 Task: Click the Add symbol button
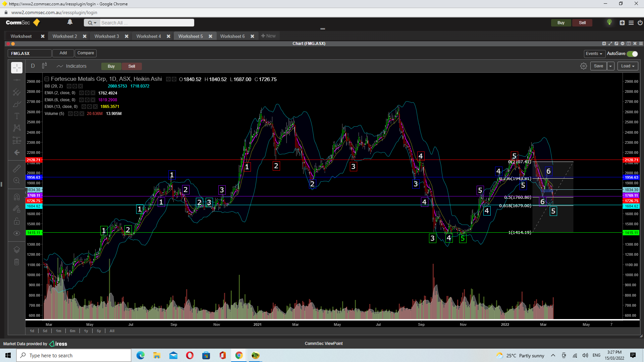pos(63,53)
